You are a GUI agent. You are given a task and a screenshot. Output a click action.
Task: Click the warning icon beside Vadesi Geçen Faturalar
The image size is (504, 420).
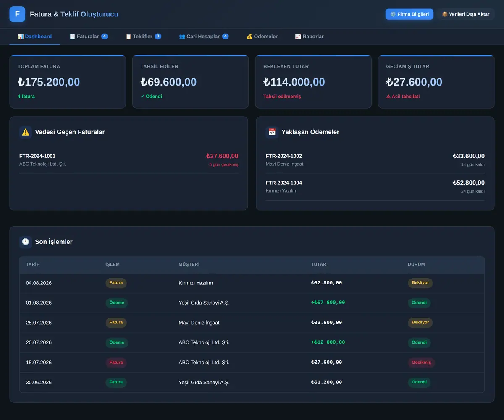[x=26, y=132]
